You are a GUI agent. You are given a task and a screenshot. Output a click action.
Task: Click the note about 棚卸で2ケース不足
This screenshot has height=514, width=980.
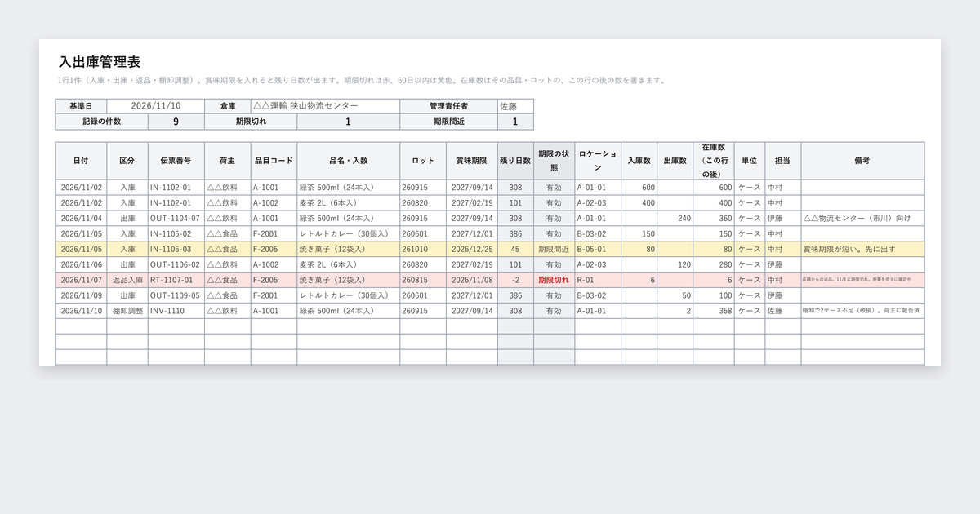[x=862, y=312]
